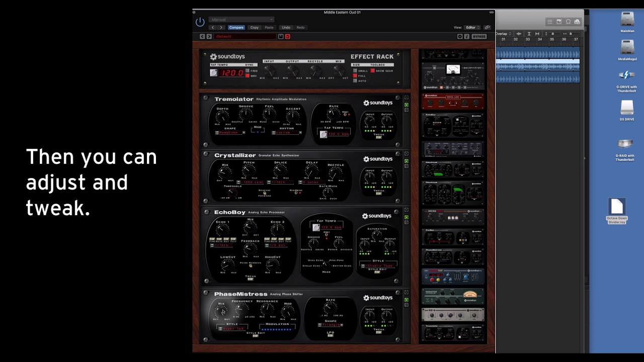Go to previous setting with left arrow

[213, 28]
